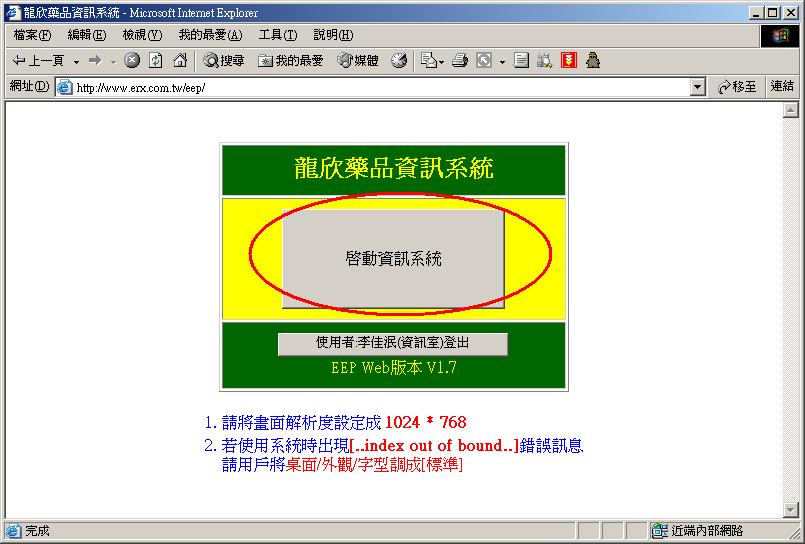Minimize the Internet Explorer window
Screen dimensions: 805x544
[x=756, y=13]
